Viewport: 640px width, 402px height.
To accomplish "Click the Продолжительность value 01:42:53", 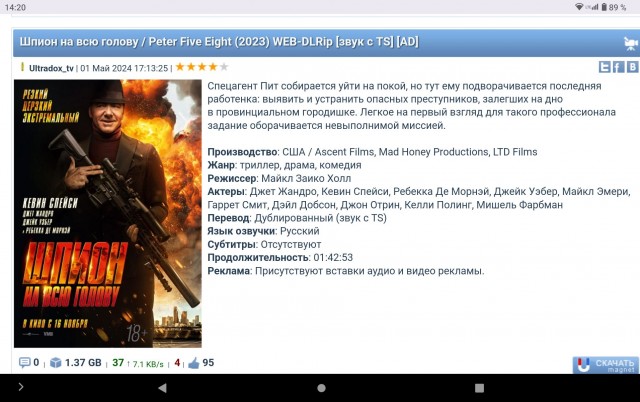I will pos(333,258).
